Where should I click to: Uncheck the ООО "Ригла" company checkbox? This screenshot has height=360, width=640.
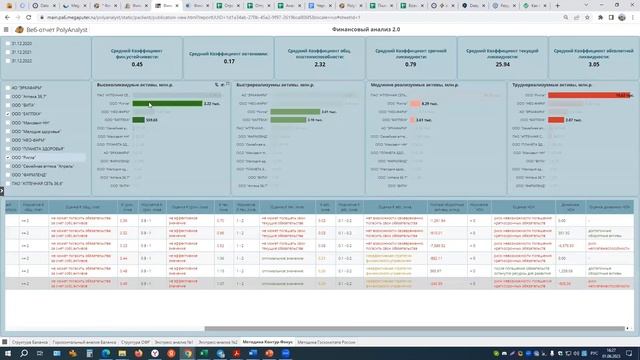pyautogui.click(x=8, y=158)
